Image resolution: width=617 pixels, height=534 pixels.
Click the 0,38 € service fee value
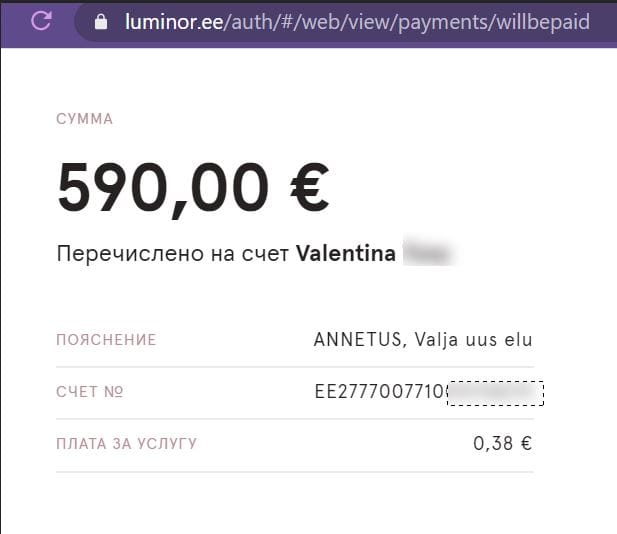point(502,443)
